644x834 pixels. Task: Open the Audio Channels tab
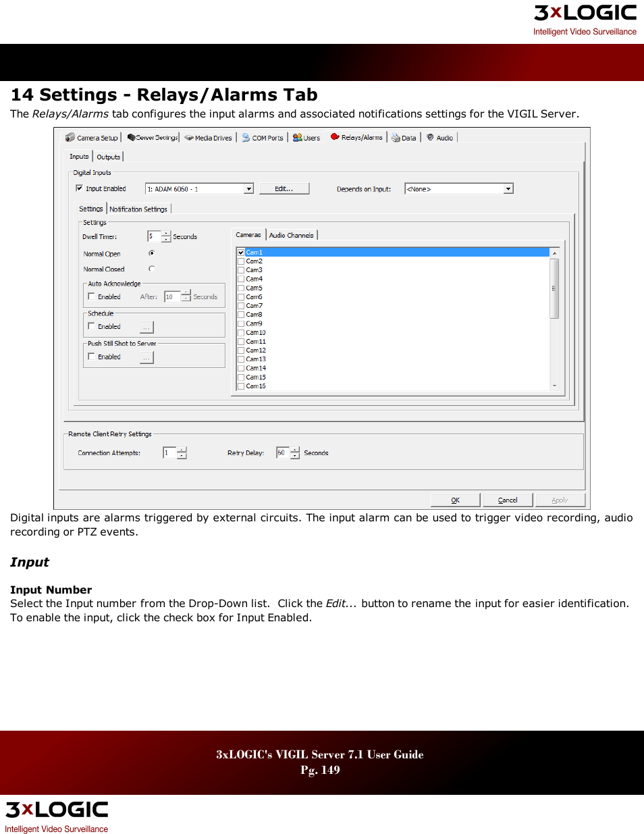(x=292, y=234)
